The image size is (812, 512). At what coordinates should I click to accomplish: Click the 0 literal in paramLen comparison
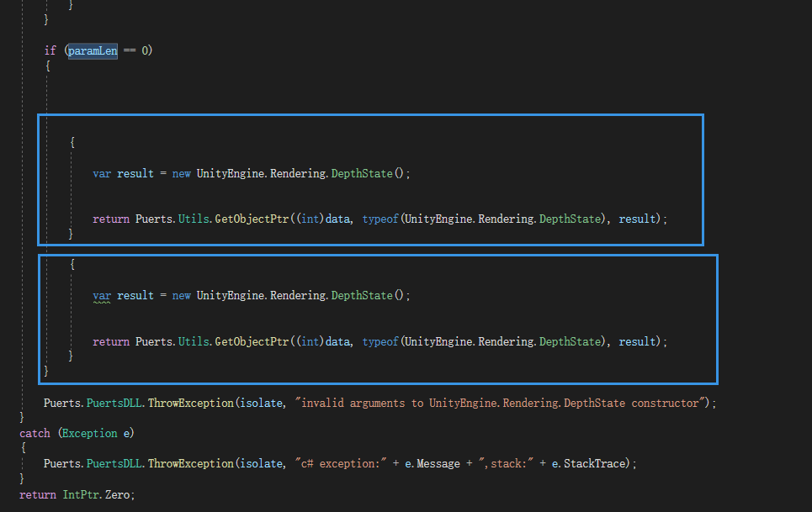point(145,50)
